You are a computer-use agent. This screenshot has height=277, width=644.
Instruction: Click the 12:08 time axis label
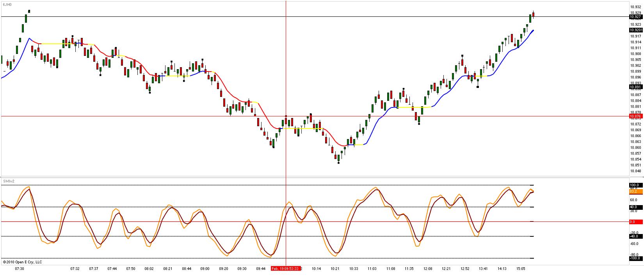coord(428,269)
